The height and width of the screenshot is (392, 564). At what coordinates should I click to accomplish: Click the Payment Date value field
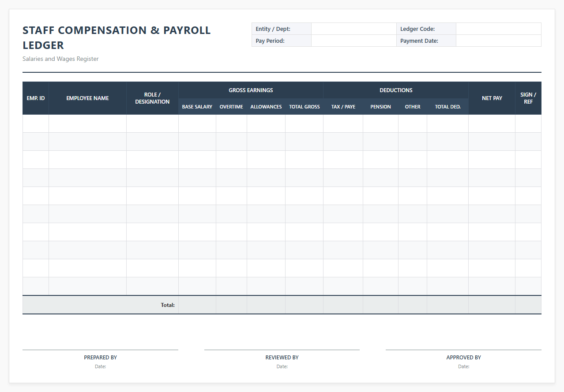498,41
